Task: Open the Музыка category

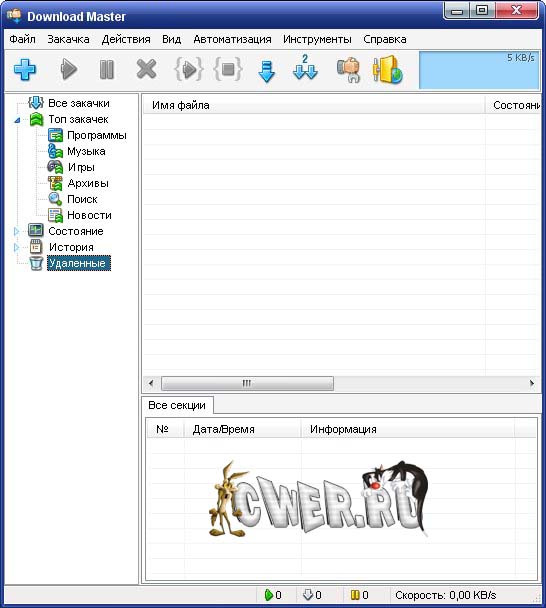Action: [86, 151]
